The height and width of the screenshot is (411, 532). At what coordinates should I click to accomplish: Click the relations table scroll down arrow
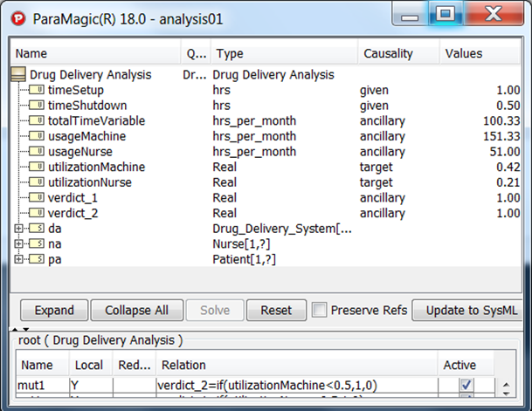coord(506,394)
